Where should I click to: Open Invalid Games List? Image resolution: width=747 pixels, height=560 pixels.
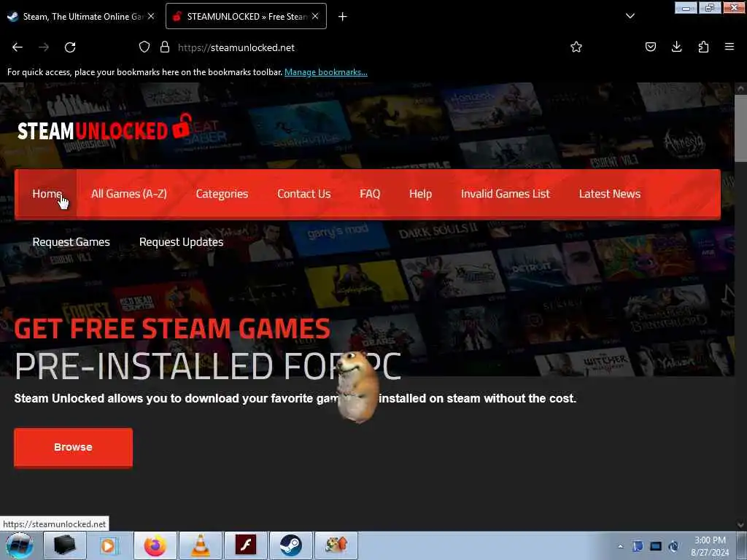pyautogui.click(x=505, y=194)
